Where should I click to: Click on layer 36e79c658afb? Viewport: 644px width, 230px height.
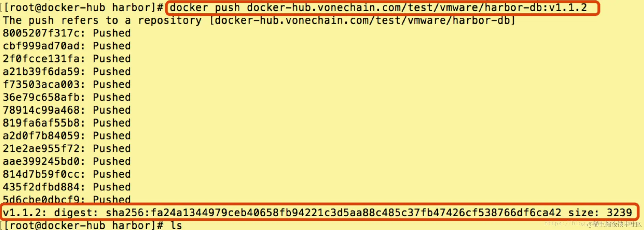43,97
